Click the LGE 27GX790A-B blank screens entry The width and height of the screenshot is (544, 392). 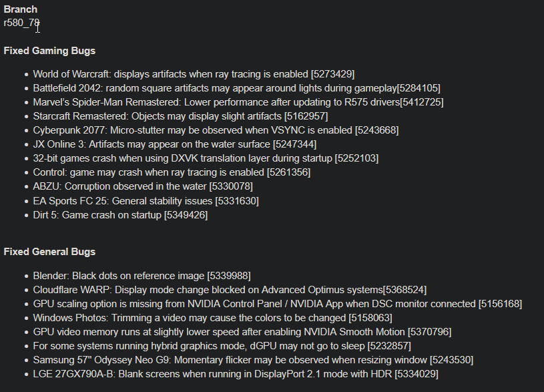point(236,374)
